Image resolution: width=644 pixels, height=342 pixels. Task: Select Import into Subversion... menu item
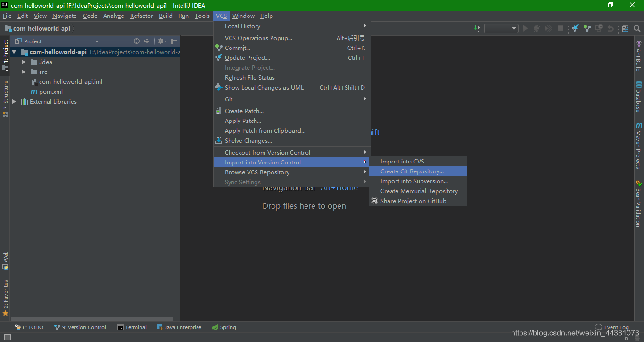[418, 181]
